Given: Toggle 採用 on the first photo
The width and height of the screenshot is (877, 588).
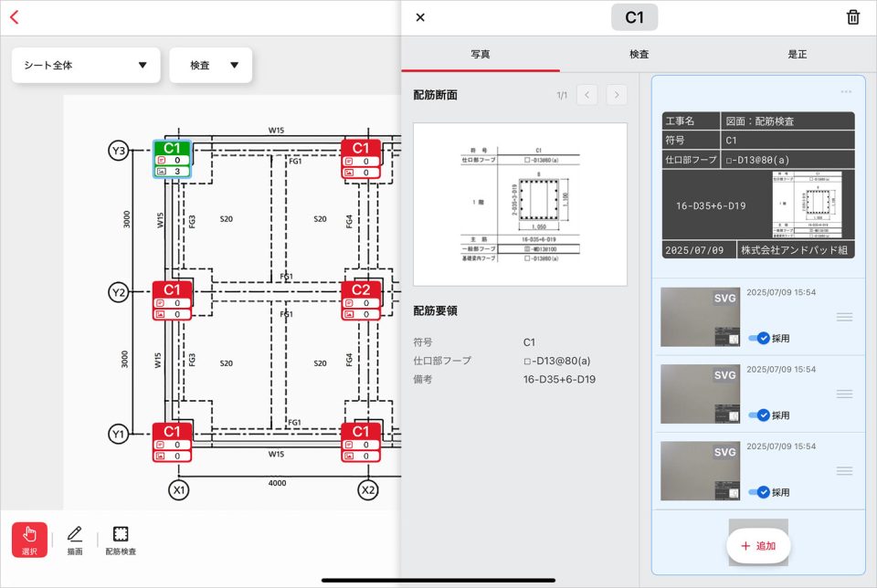Looking at the screenshot, I should 760,338.
